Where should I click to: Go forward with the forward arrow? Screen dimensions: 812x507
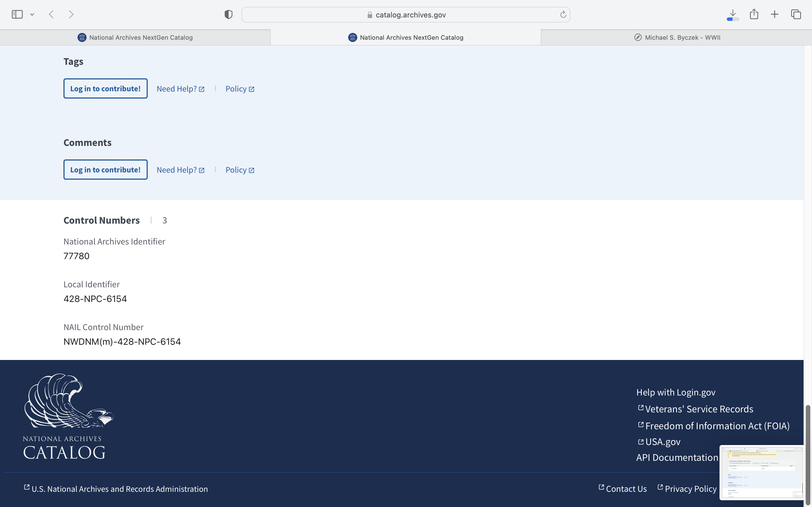[x=71, y=14]
